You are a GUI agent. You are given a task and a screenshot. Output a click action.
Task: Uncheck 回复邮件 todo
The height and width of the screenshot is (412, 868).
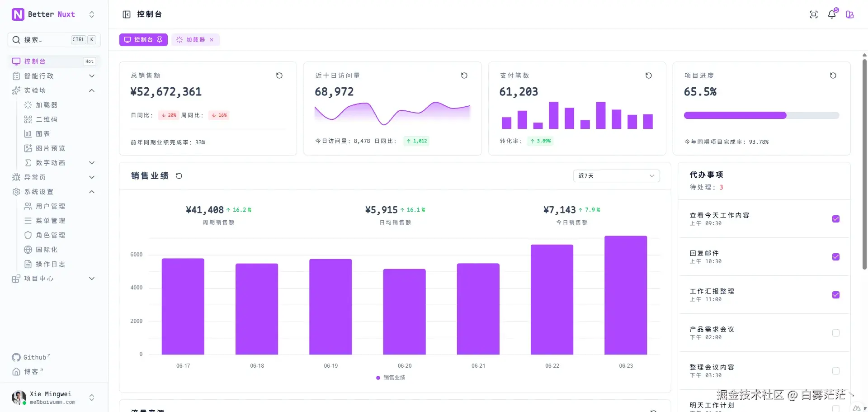pyautogui.click(x=836, y=257)
